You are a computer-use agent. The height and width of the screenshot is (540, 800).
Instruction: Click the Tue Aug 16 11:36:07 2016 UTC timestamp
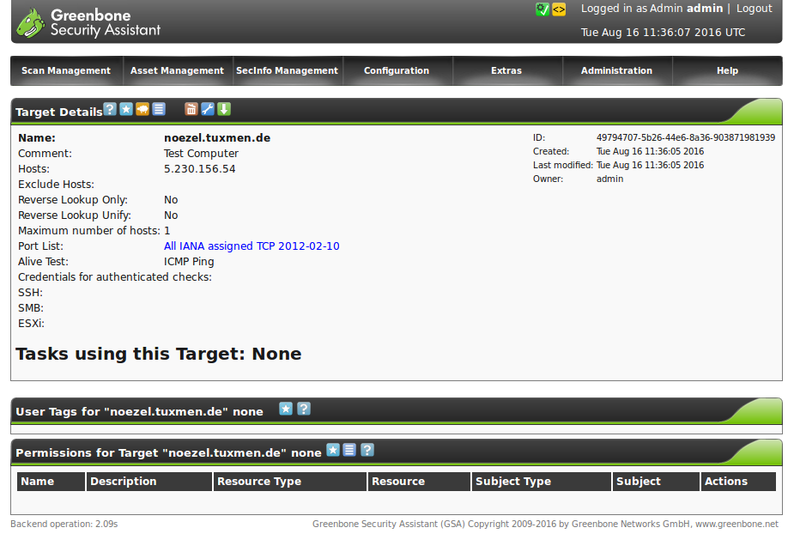tap(663, 32)
